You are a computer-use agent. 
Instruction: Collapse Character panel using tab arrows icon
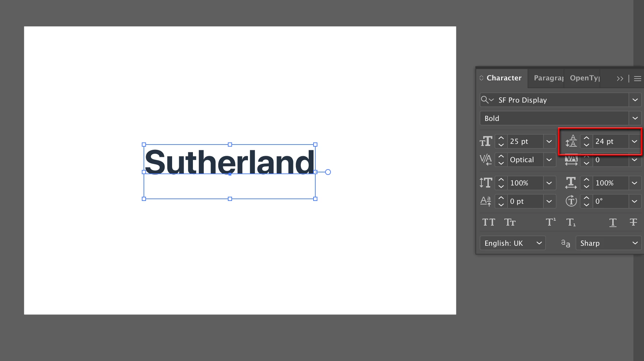481,78
